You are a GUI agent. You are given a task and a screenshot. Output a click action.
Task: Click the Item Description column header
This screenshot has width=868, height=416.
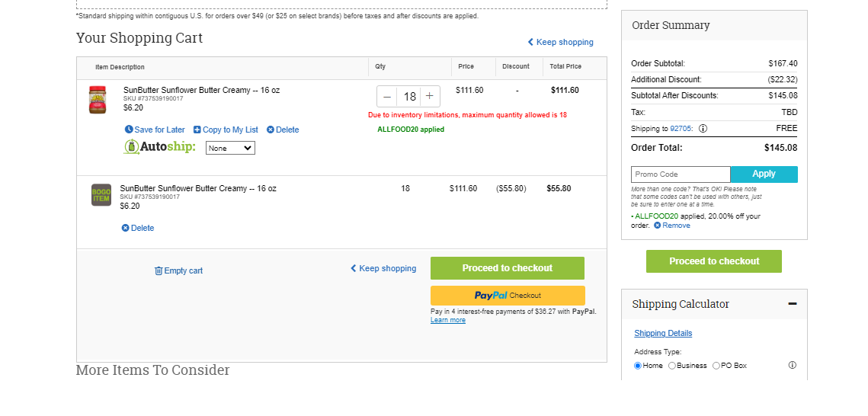tap(120, 67)
